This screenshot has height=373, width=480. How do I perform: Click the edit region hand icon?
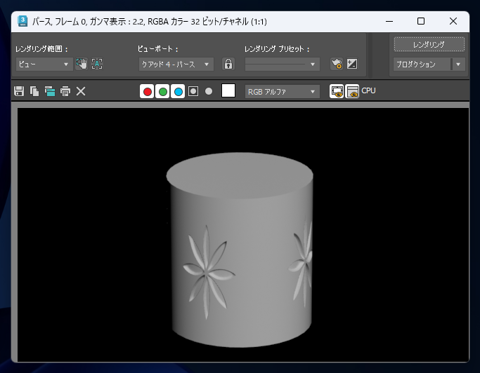[81, 64]
